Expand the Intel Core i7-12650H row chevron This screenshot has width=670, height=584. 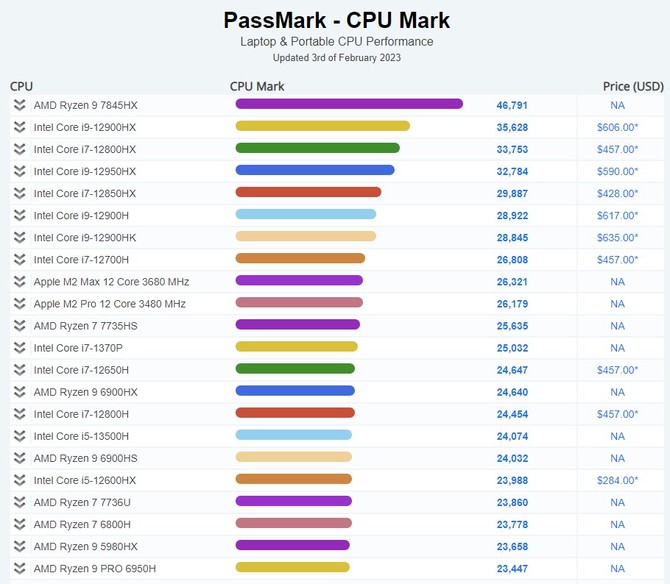point(19,370)
